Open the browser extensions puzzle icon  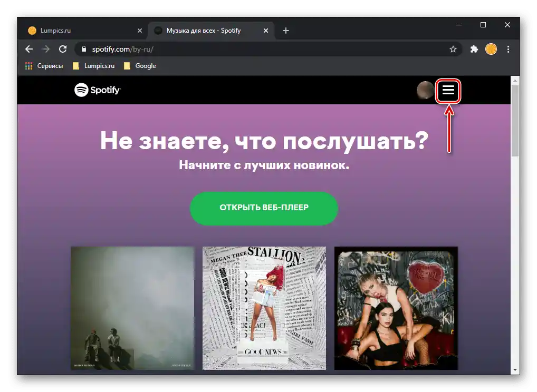point(474,49)
